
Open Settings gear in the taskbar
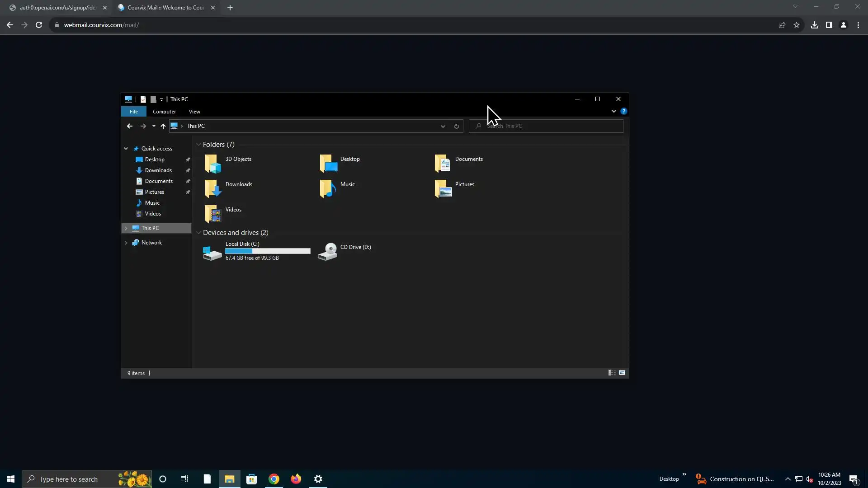point(318,479)
